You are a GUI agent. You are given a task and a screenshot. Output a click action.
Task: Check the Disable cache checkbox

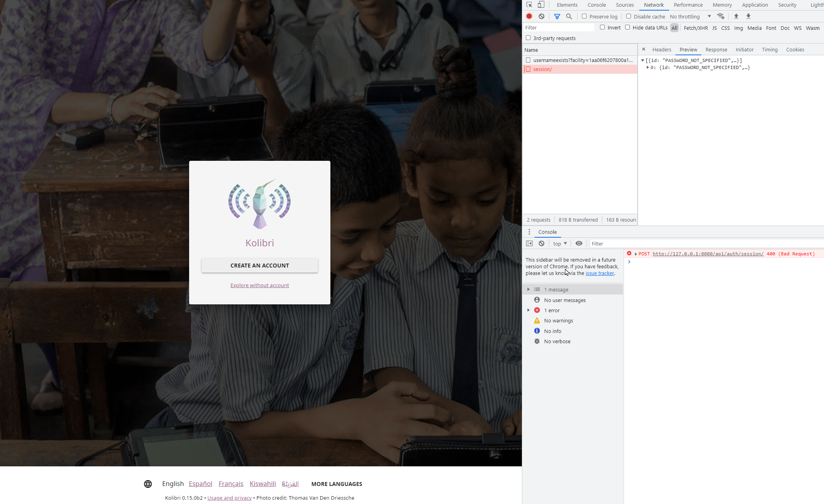pyautogui.click(x=629, y=16)
